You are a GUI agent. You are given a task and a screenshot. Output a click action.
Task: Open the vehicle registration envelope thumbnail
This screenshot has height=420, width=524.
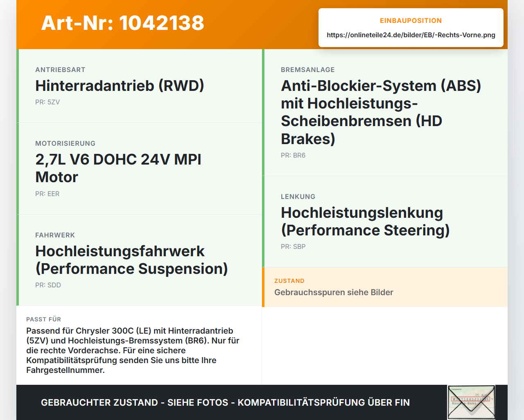point(471,402)
